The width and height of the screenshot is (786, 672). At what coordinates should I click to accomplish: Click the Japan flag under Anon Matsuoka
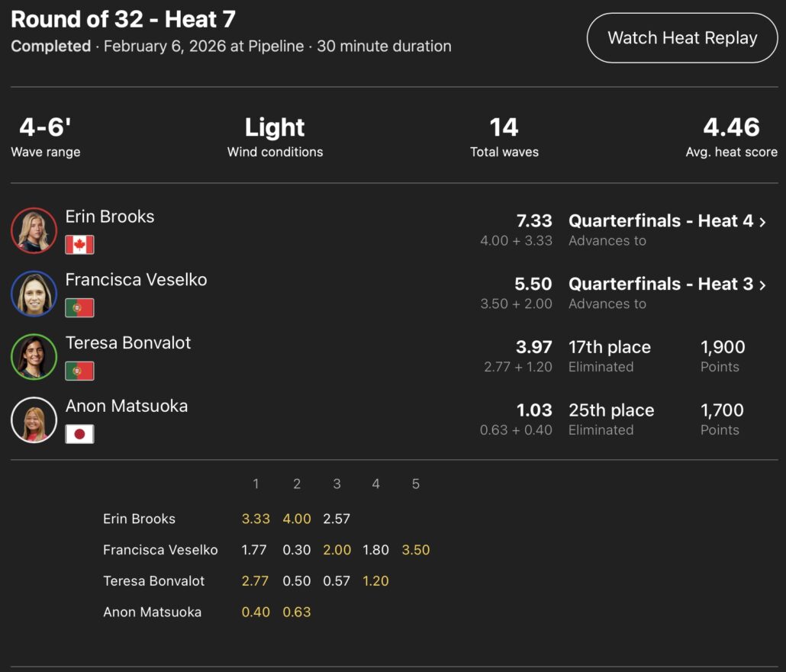pyautogui.click(x=79, y=434)
